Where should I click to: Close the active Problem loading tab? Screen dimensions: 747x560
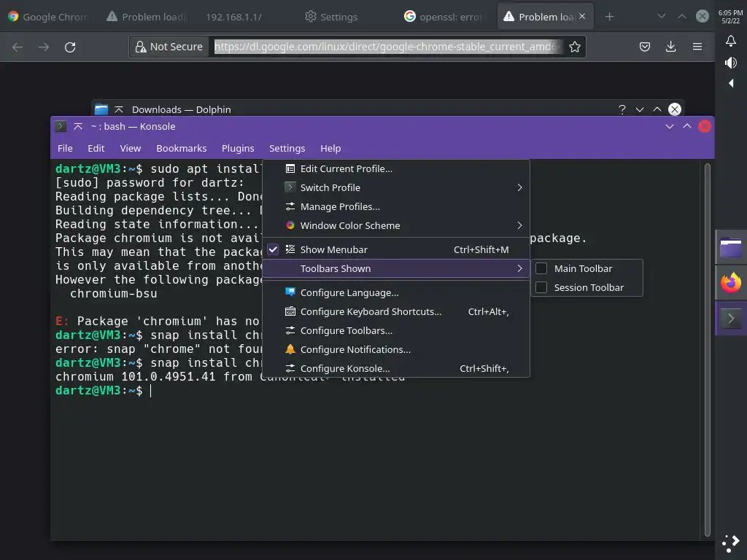click(x=582, y=16)
